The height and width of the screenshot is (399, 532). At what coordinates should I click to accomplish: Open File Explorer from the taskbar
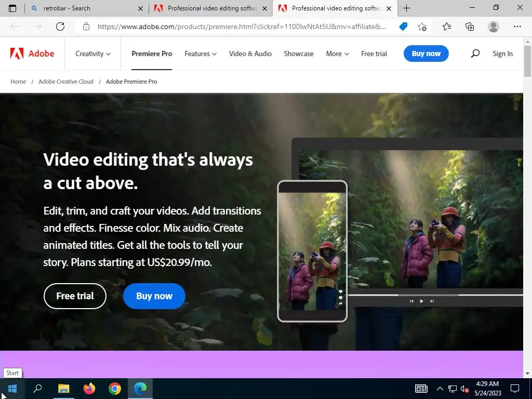[63, 389]
